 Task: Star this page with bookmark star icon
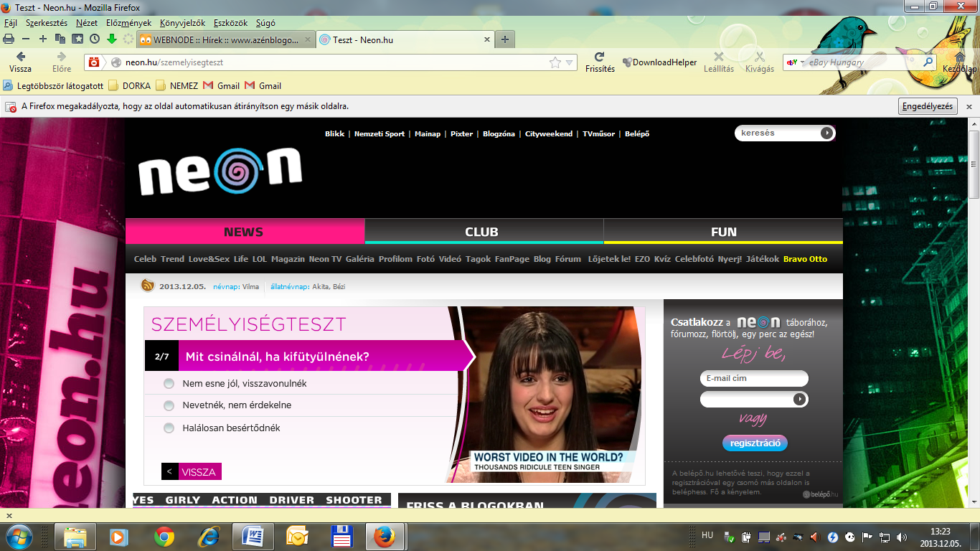tap(555, 63)
